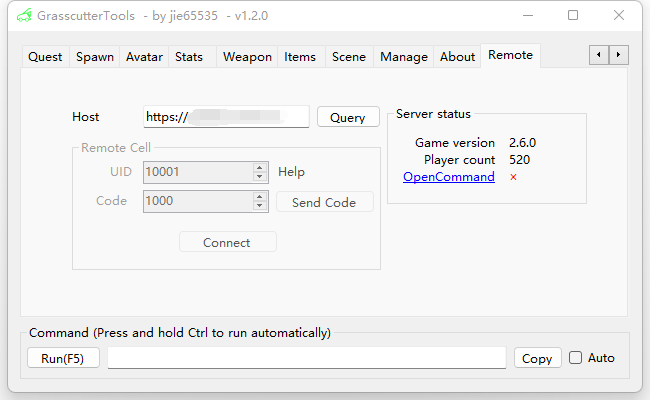
Task: Open the Weapon tab
Action: coord(247,57)
